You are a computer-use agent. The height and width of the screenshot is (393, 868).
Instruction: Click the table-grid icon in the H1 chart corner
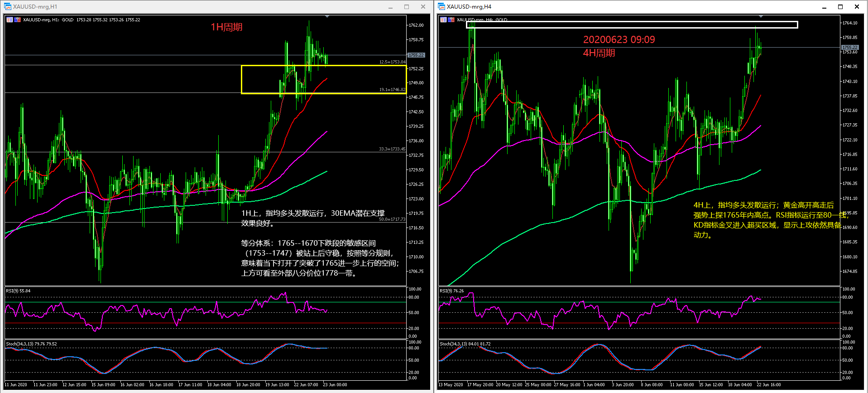[10, 19]
